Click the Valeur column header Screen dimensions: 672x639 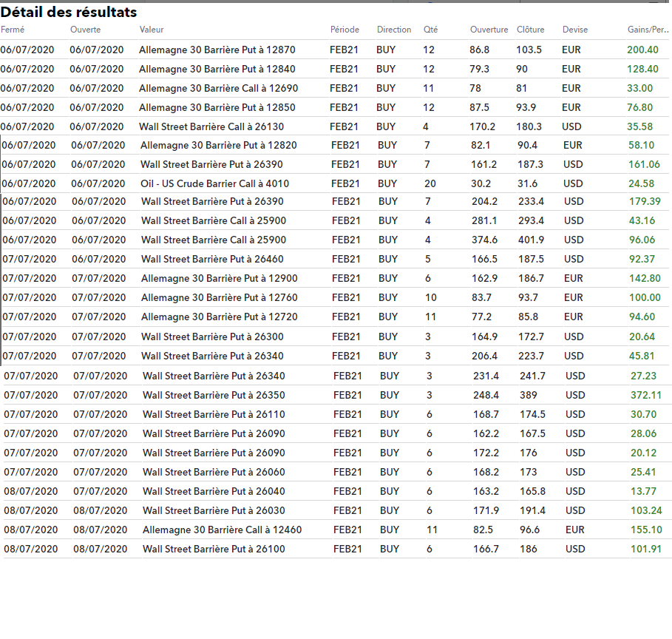pyautogui.click(x=152, y=30)
